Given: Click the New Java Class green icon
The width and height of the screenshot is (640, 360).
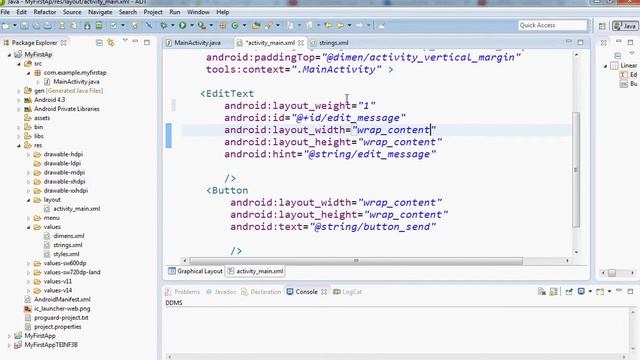Looking at the screenshot, I should click(235, 26).
